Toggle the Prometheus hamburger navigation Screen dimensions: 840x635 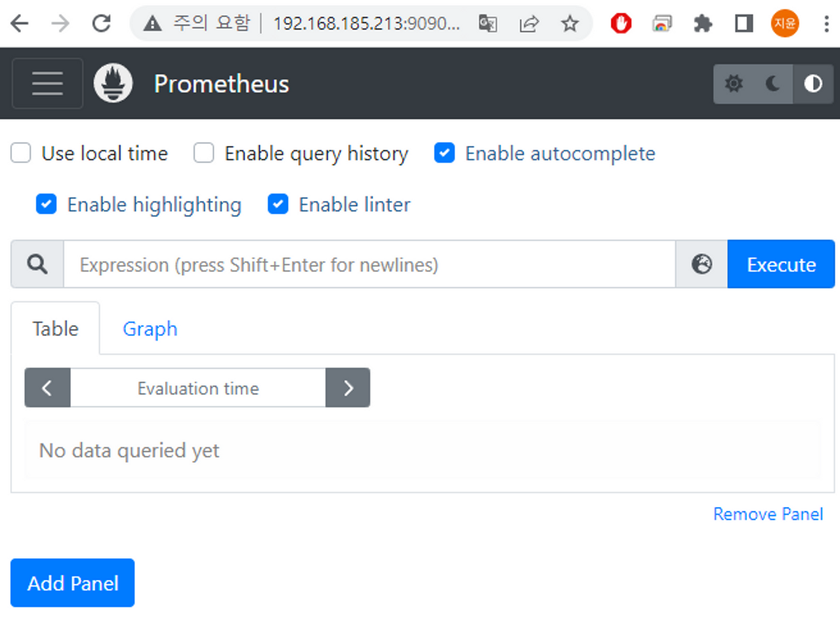48,83
